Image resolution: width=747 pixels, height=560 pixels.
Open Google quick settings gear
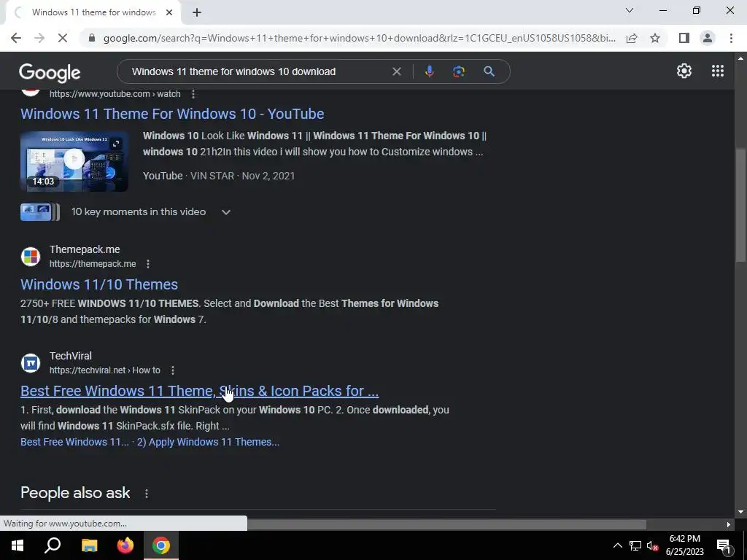(684, 71)
